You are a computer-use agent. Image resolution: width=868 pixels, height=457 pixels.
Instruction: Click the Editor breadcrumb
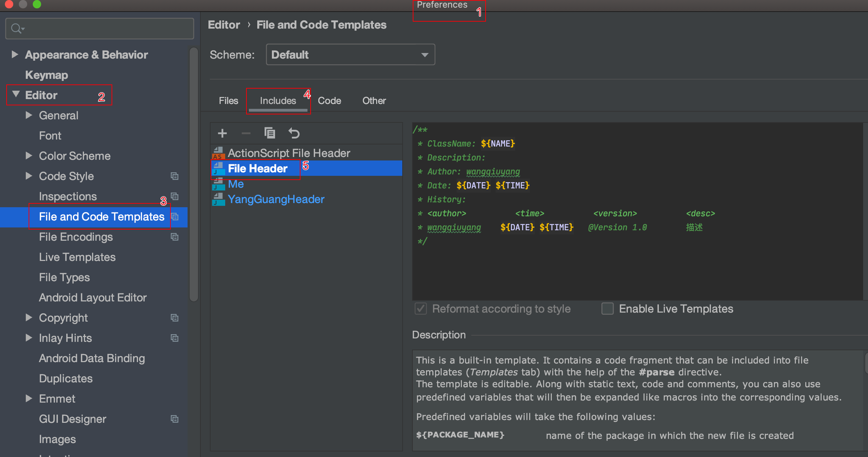point(224,25)
